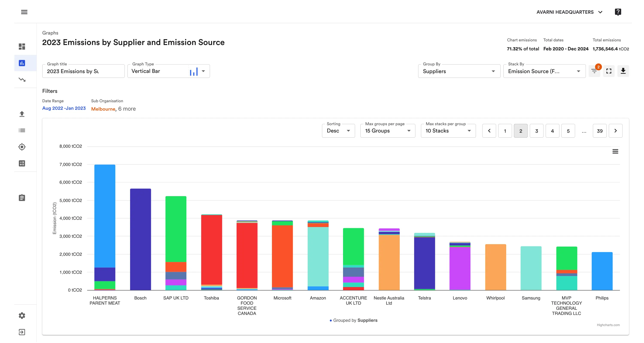This screenshot has width=644, height=343.
Task: Open the Graph Type Vertical Bar dropdown
Action: click(169, 71)
